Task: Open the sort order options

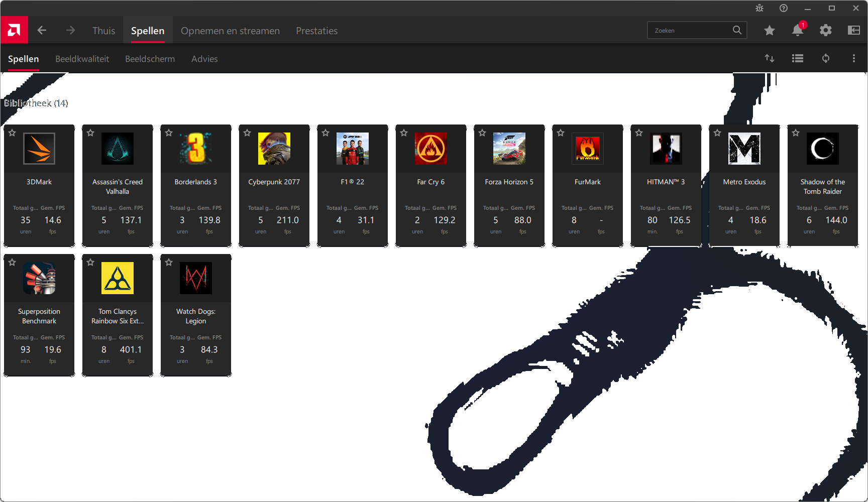Action: 769,58
